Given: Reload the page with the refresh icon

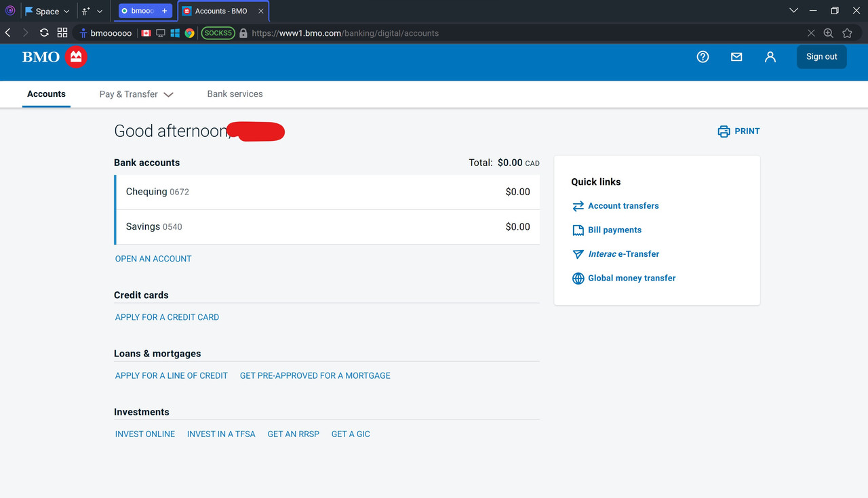Looking at the screenshot, I should coord(44,33).
